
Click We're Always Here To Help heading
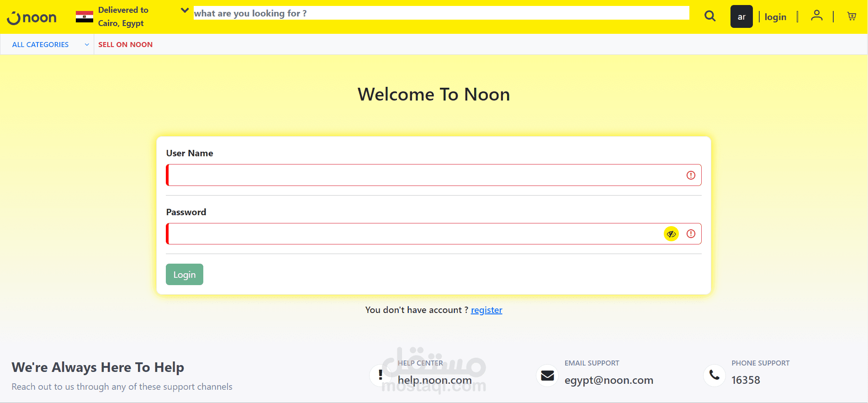tap(98, 367)
